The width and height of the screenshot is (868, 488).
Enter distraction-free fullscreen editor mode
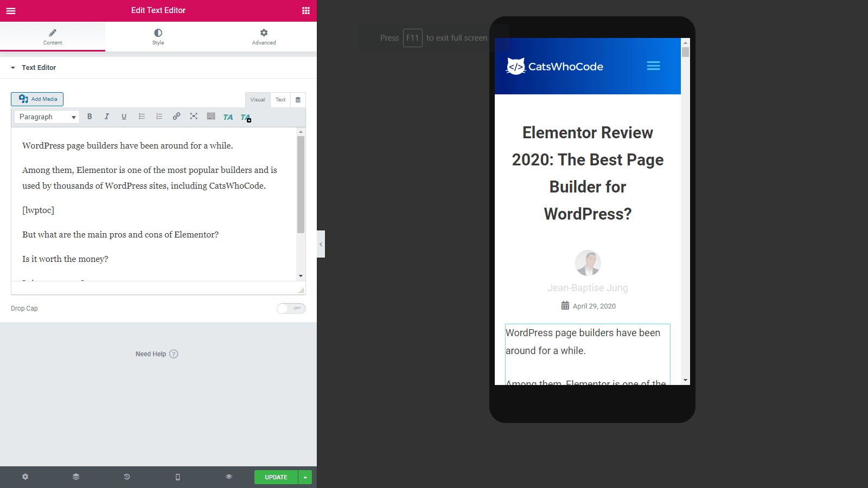[194, 117]
